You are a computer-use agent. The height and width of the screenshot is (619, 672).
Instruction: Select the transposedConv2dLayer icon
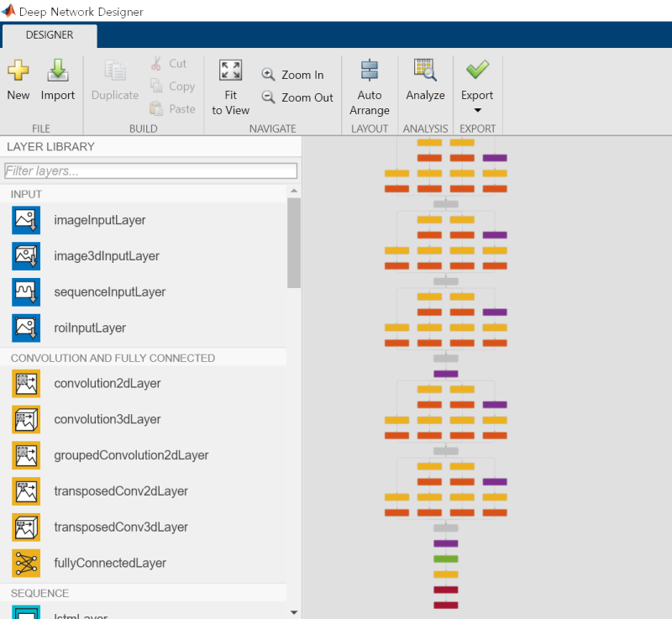tap(26, 491)
